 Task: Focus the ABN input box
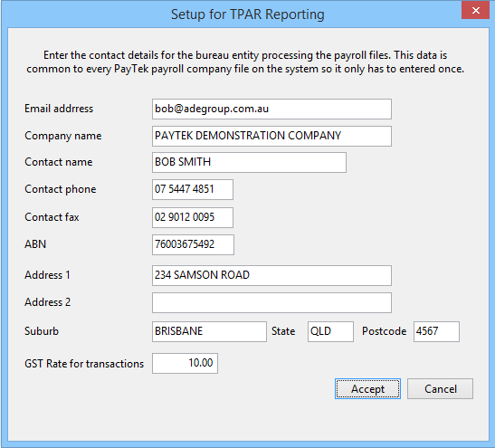(x=193, y=244)
